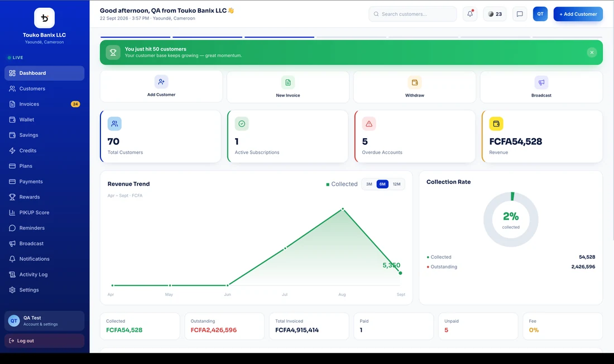Click the Overdue Accounts warning icon
Screen dimensions: 614x364
tap(369, 124)
